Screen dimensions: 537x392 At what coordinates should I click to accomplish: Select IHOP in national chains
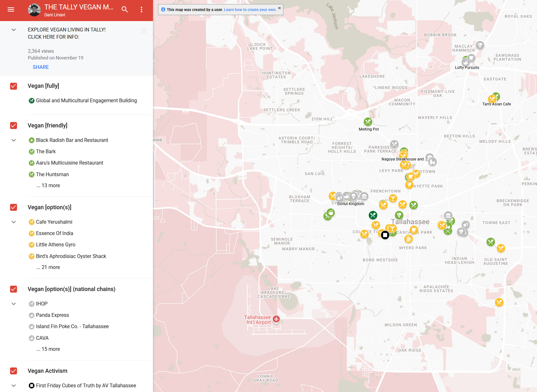point(42,304)
